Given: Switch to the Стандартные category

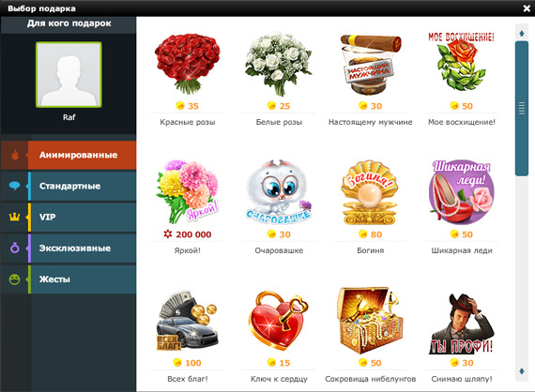Looking at the screenshot, I should [69, 186].
